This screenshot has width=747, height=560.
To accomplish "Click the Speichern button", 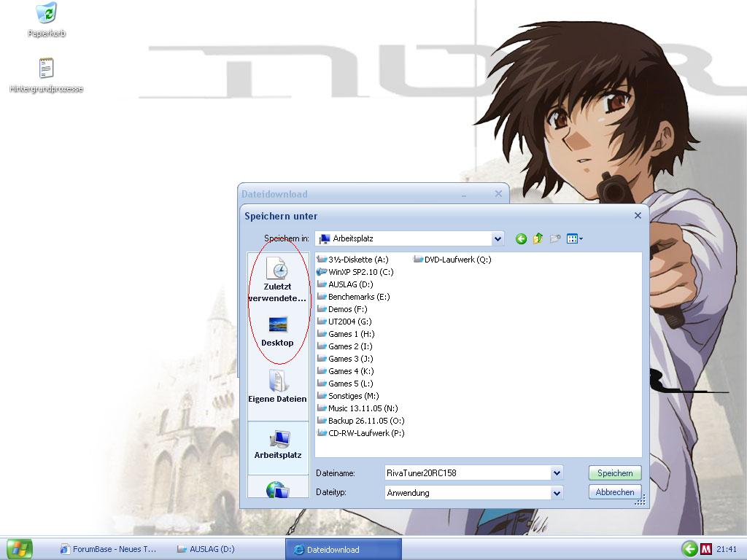I will [615, 472].
